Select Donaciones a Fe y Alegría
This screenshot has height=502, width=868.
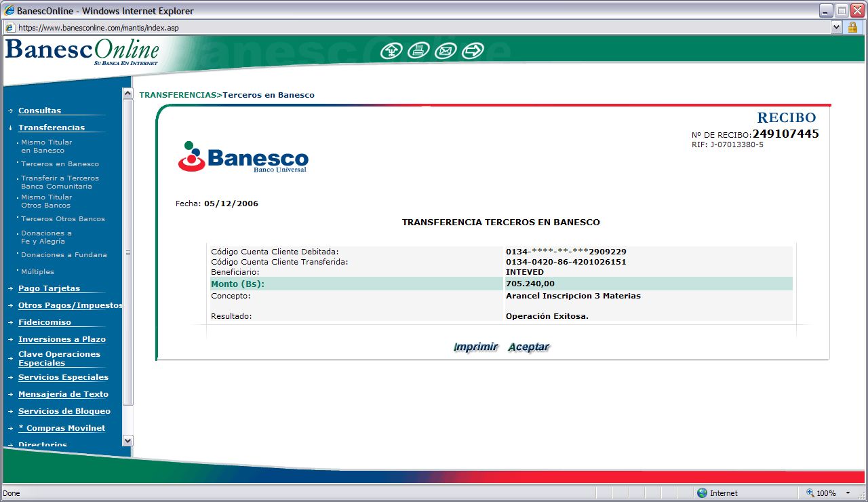coord(46,237)
